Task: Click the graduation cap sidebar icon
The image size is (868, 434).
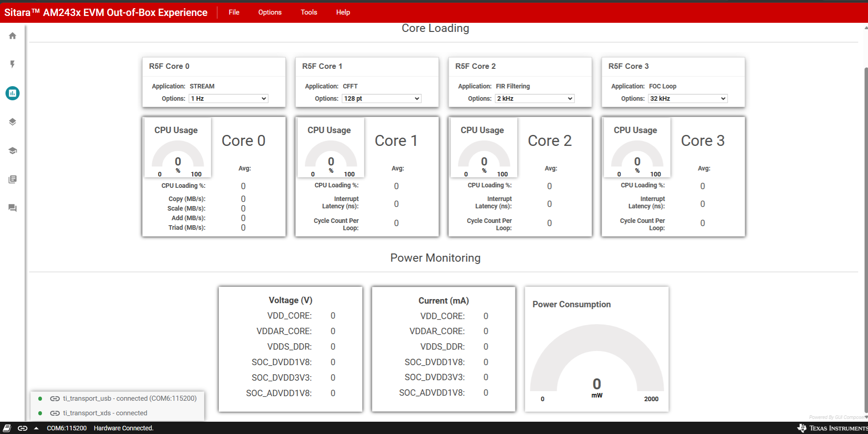Action: pyautogui.click(x=12, y=150)
